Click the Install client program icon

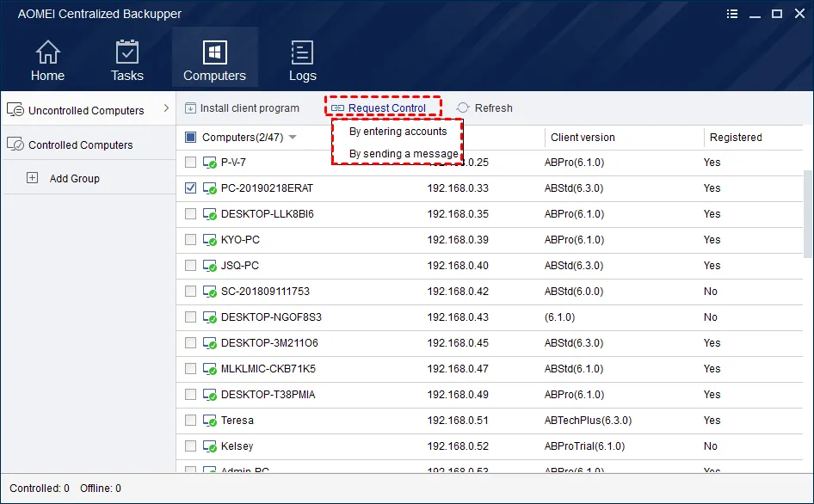pos(191,108)
